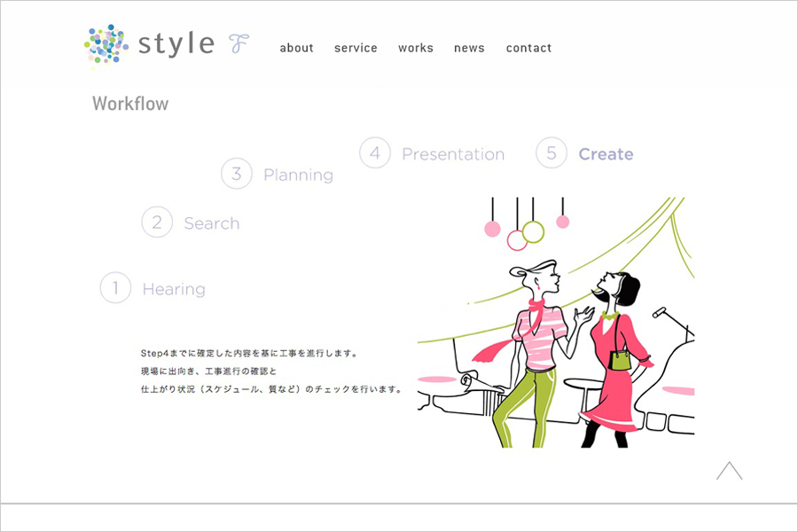This screenshot has height=532, width=798.
Task: Open the Presentation step label
Action: [x=452, y=154]
